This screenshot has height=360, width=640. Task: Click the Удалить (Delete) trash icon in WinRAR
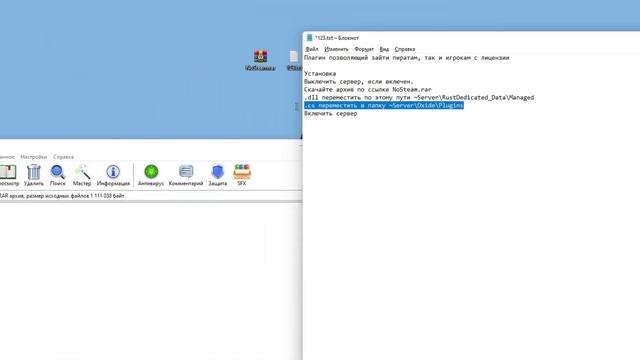[33, 175]
